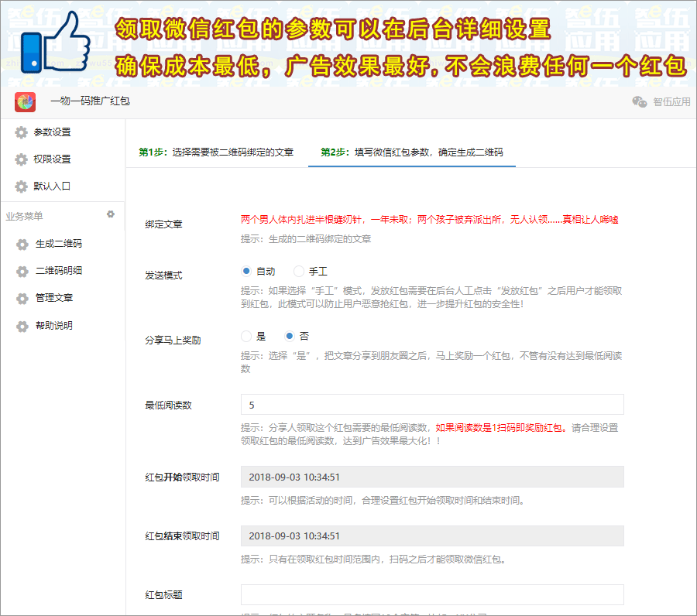Click the hint about 合理设置红包开始领取时间和结束时间
Image resolution: width=697 pixels, height=616 pixels.
(x=384, y=501)
